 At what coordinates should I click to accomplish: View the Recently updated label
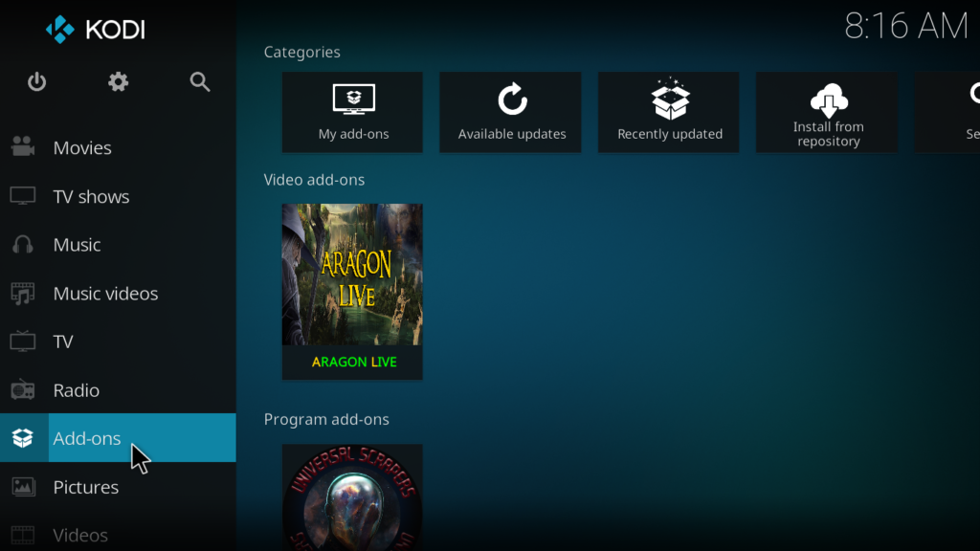[x=670, y=134]
